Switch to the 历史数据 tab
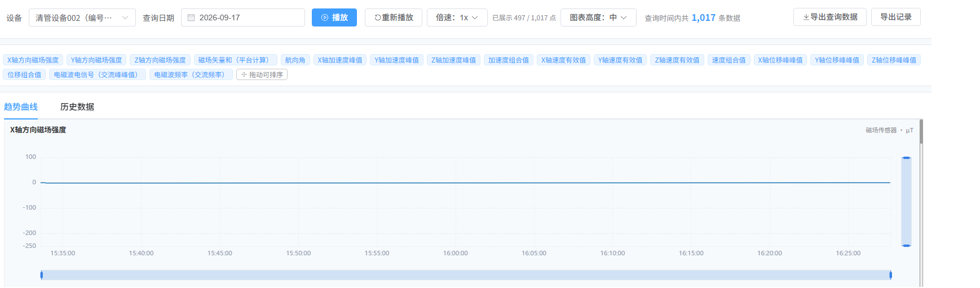The height and width of the screenshot is (288, 980). [x=77, y=107]
